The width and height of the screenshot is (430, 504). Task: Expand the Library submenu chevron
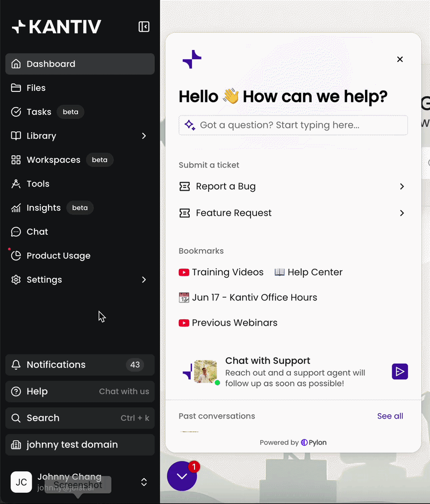pos(144,135)
